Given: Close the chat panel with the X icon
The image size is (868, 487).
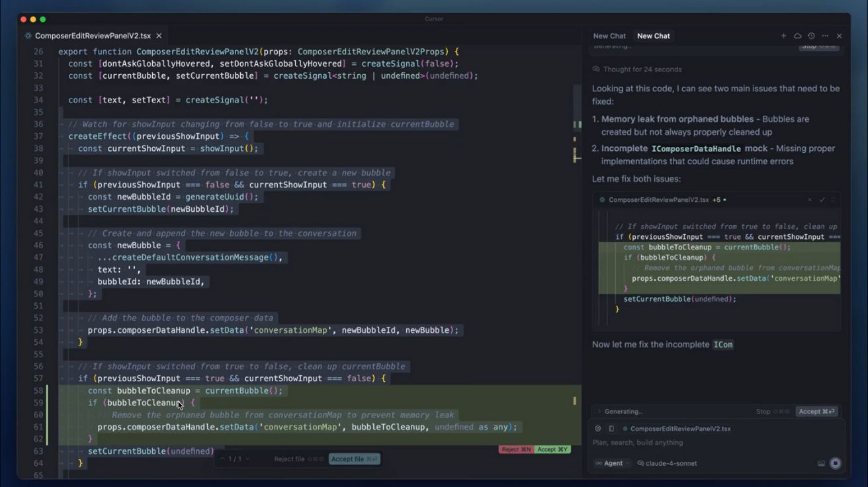Looking at the screenshot, I should pos(840,36).
